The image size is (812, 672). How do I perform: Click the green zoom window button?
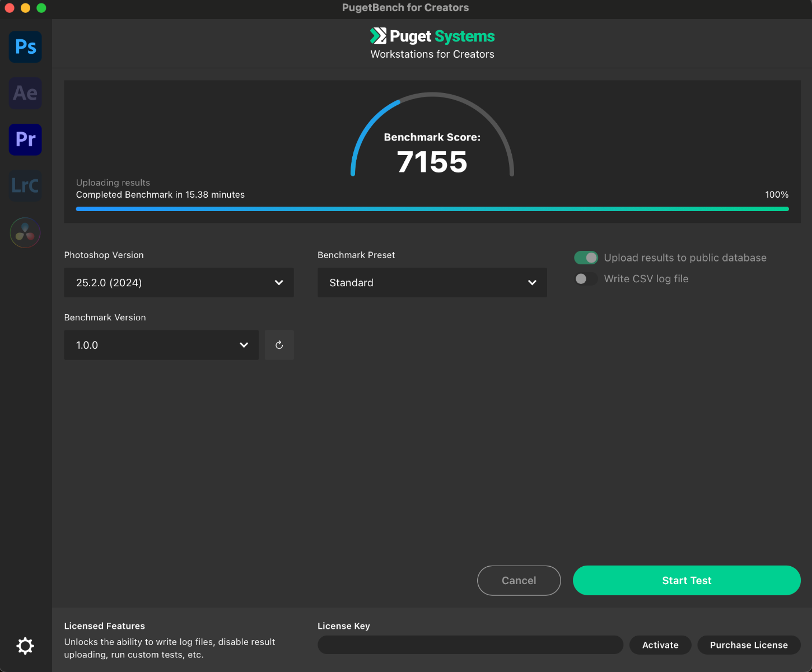pyautogui.click(x=41, y=8)
